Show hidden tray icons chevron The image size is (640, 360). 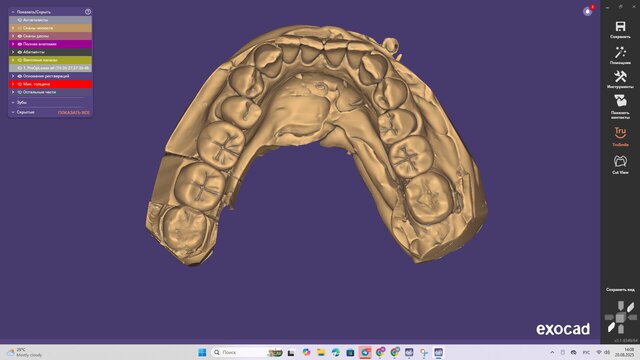pyautogui.click(x=552, y=352)
